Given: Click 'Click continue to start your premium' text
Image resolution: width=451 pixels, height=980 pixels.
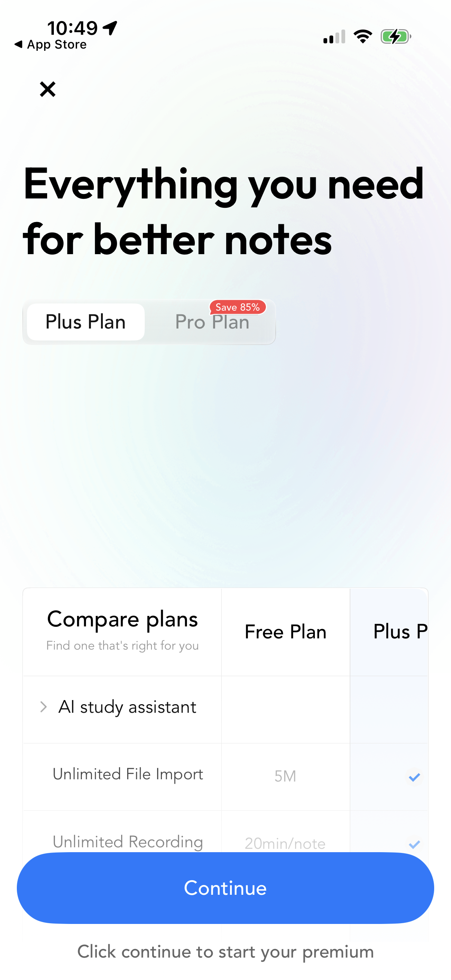Looking at the screenshot, I should (225, 952).
